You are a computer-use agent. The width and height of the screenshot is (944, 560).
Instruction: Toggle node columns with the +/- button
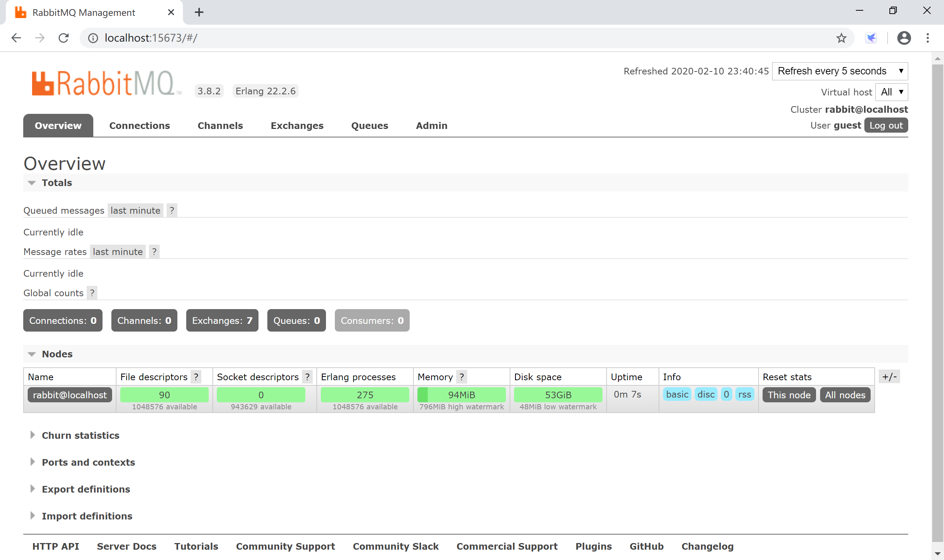[889, 377]
